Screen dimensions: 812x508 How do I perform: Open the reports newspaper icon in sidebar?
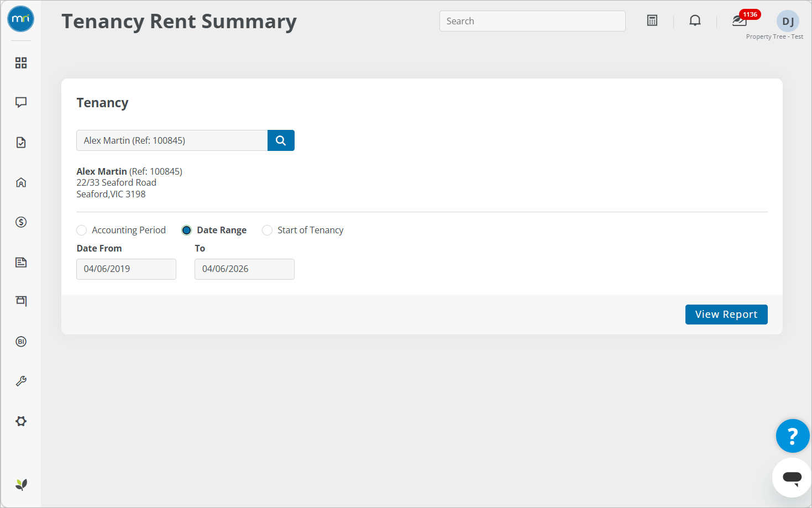click(21, 262)
